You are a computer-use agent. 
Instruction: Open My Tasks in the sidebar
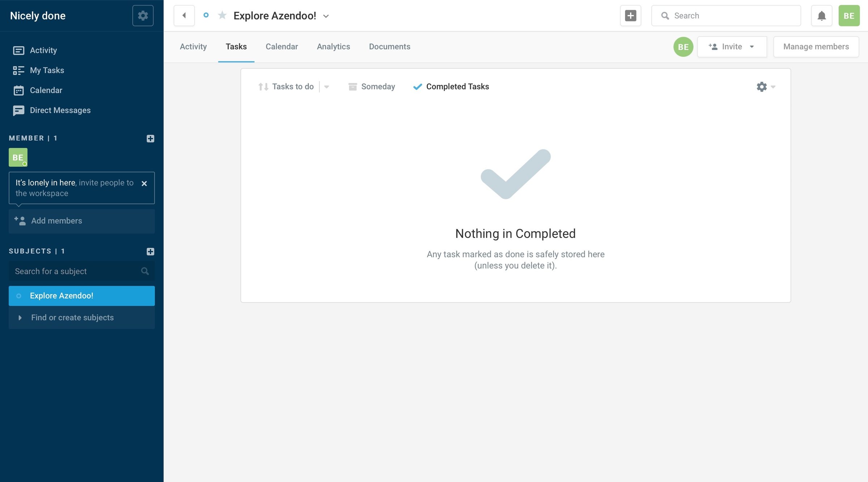click(x=38, y=70)
